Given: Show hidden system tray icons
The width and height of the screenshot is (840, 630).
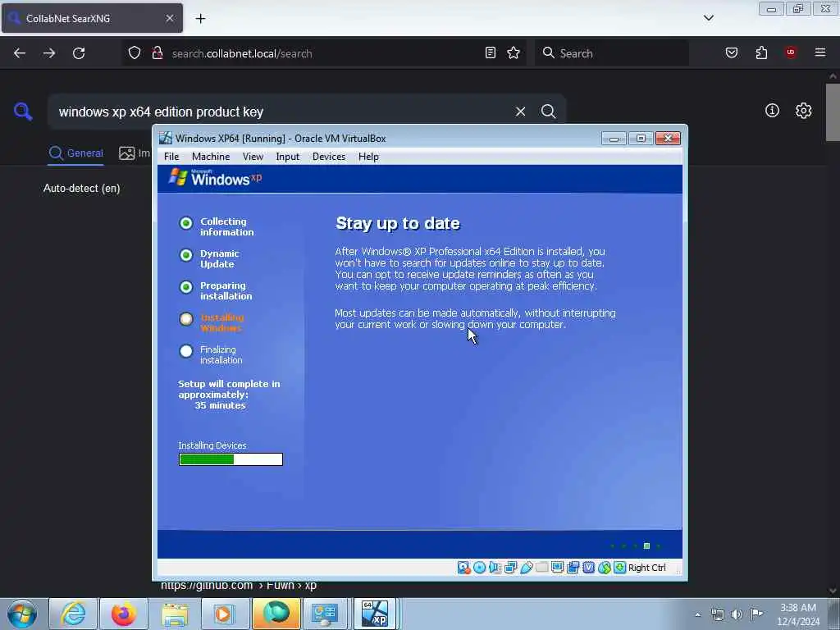Looking at the screenshot, I should tap(697, 614).
